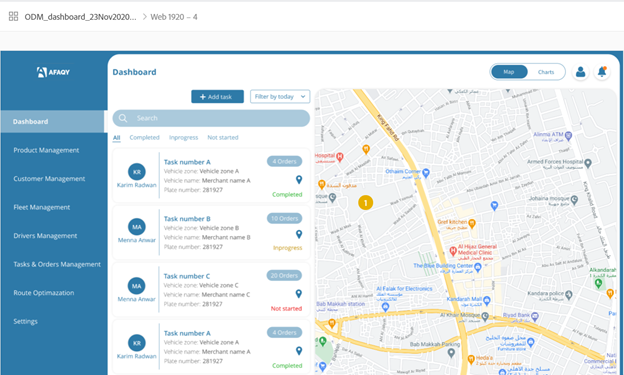Click Web 1920 – 4 breadcrumb
This screenshot has width=624, height=375.
(174, 17)
